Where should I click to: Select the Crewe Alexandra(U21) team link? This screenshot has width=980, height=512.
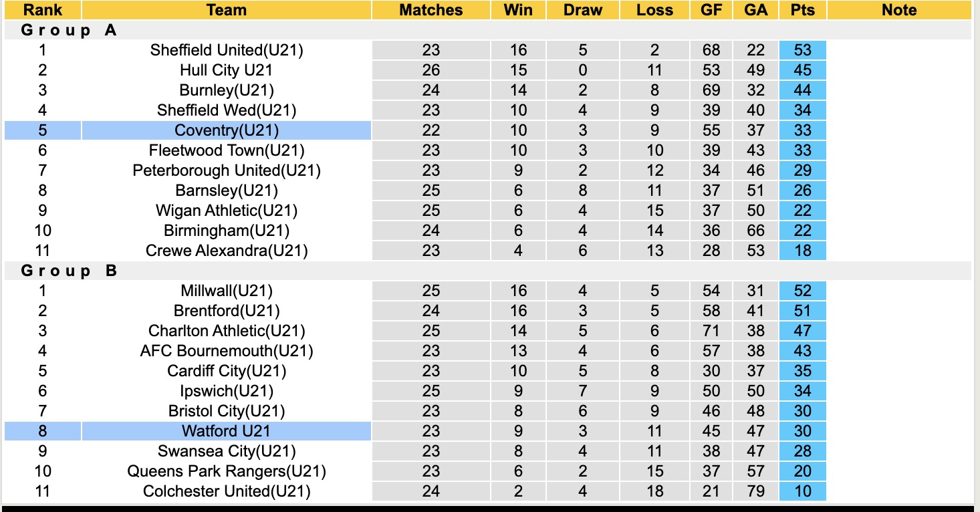coord(227,251)
